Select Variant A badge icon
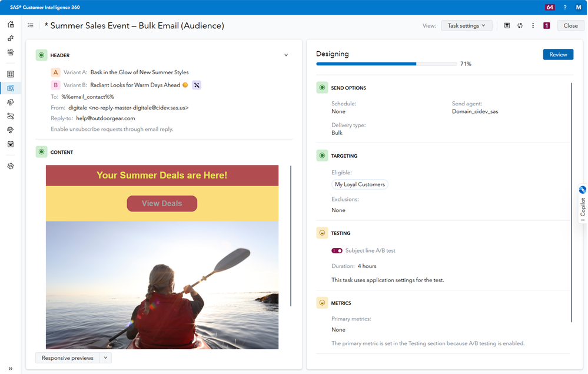588x374 pixels. click(x=55, y=72)
